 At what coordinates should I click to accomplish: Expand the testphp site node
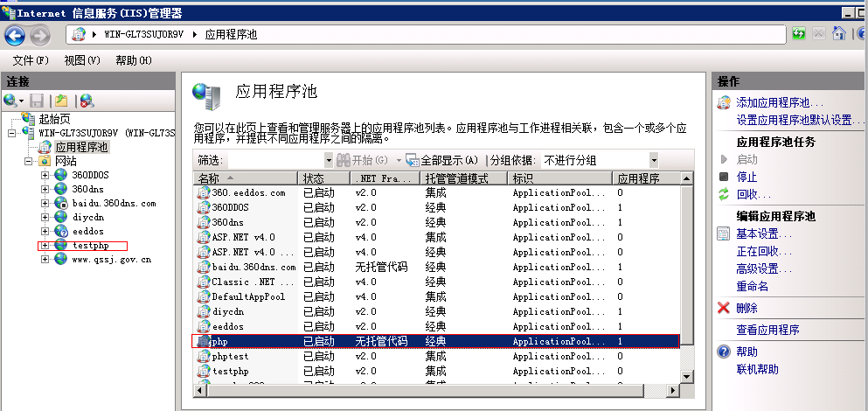[x=45, y=246]
